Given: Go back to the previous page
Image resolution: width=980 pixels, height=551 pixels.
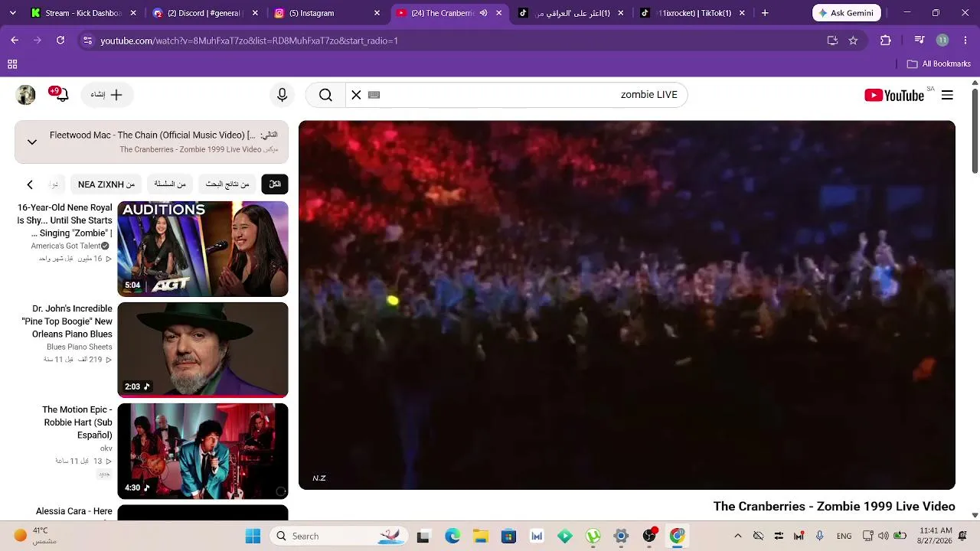Looking at the screenshot, I should pyautogui.click(x=15, y=41).
